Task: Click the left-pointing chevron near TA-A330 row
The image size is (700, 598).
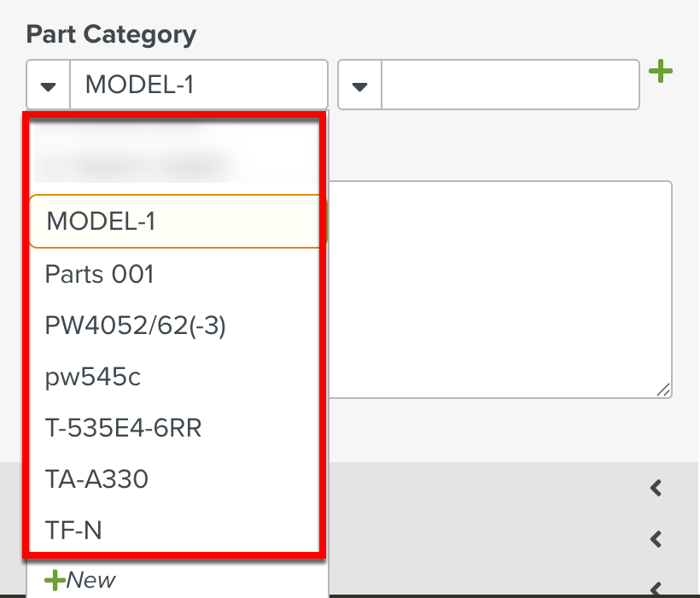Action: pyautogui.click(x=655, y=488)
